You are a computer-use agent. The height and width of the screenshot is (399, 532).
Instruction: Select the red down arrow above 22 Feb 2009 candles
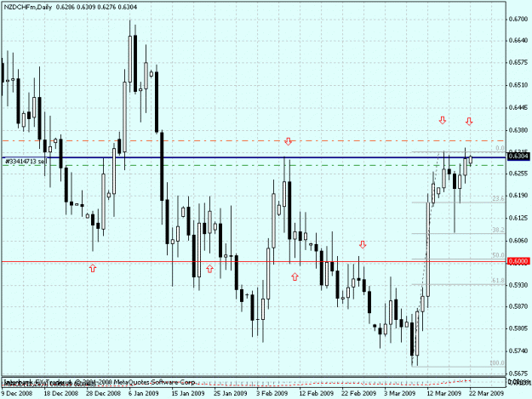(x=363, y=244)
